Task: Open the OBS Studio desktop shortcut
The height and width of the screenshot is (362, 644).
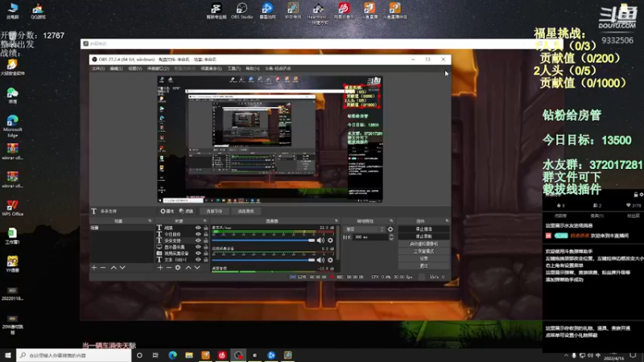Action: [x=242, y=11]
